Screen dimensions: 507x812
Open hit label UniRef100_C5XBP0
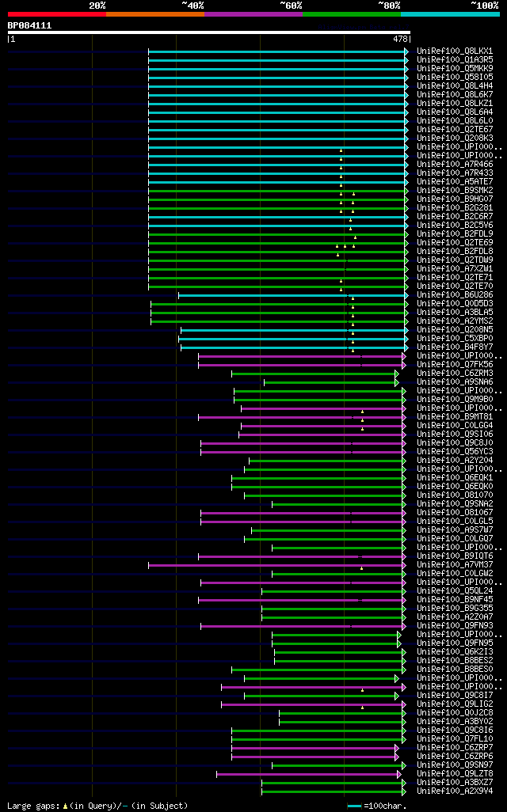[x=455, y=338]
